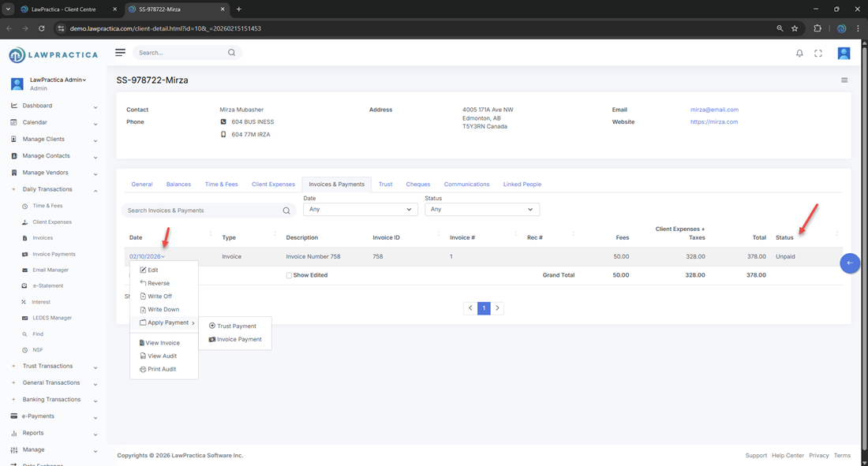This screenshot has width=868, height=466.
Task: Click the hamburger menu icon beside search
Action: (x=120, y=53)
